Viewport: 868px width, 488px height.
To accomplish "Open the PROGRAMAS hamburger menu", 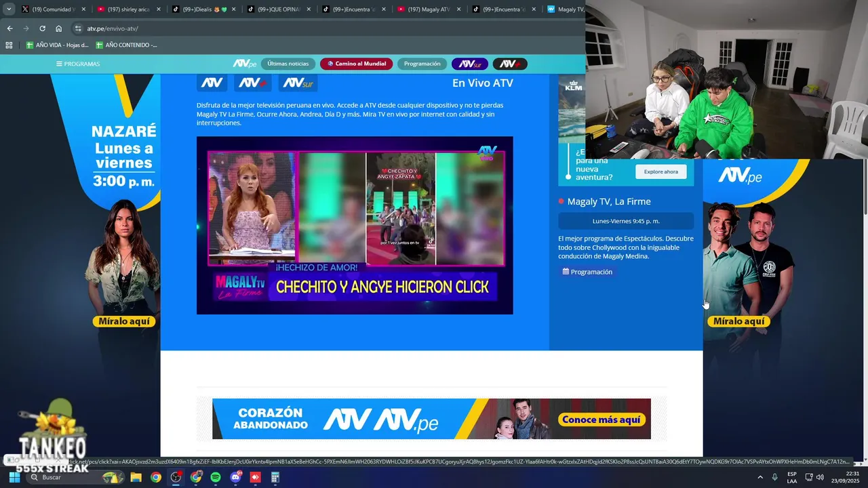I will click(x=78, y=64).
